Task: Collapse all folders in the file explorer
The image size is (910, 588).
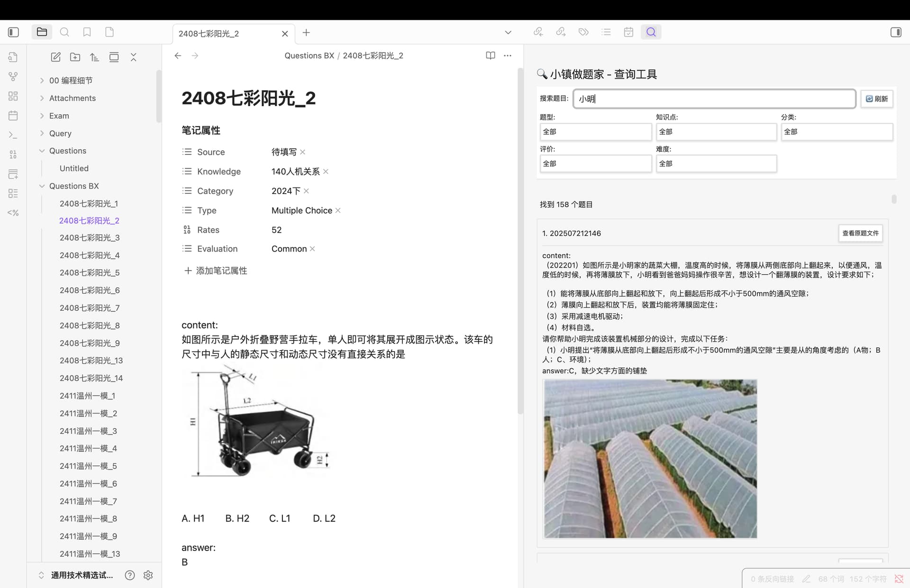Action: click(x=133, y=57)
